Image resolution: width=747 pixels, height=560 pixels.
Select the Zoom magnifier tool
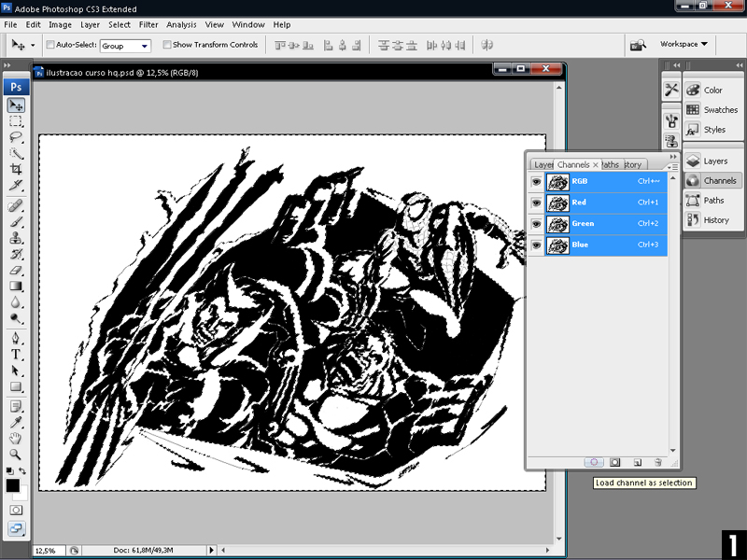point(16,454)
